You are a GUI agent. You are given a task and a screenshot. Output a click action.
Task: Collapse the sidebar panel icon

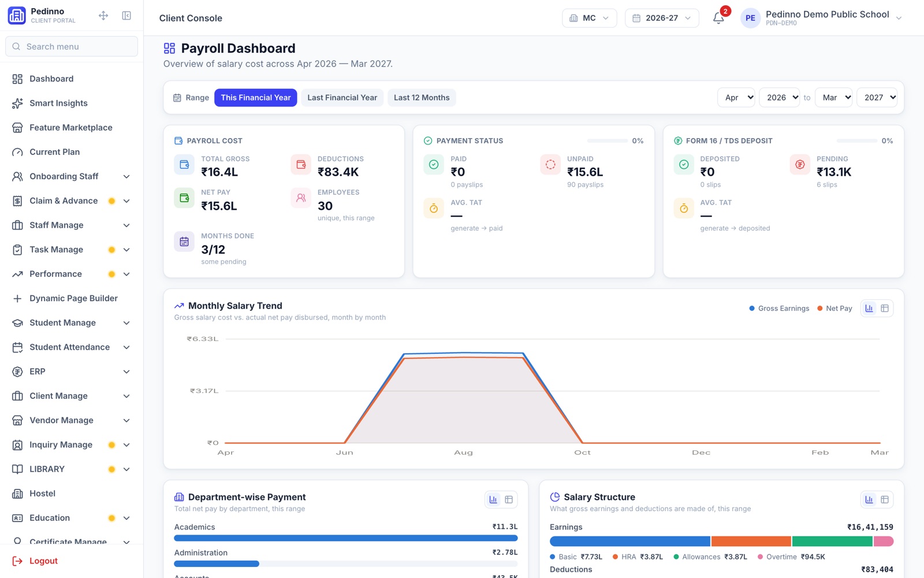point(126,16)
